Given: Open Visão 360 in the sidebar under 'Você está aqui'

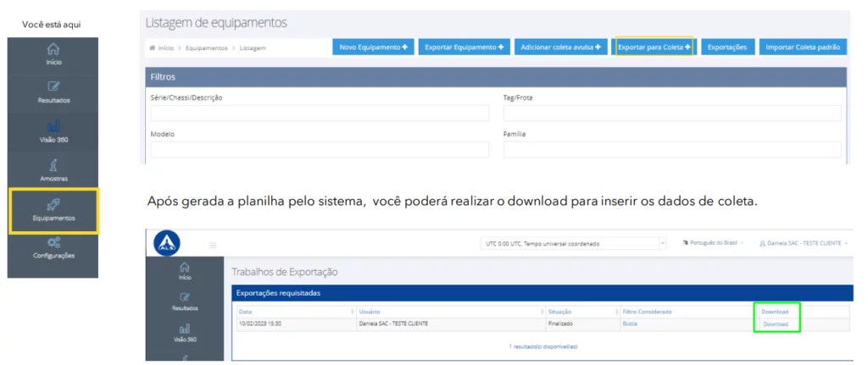Looking at the screenshot, I should [53, 130].
